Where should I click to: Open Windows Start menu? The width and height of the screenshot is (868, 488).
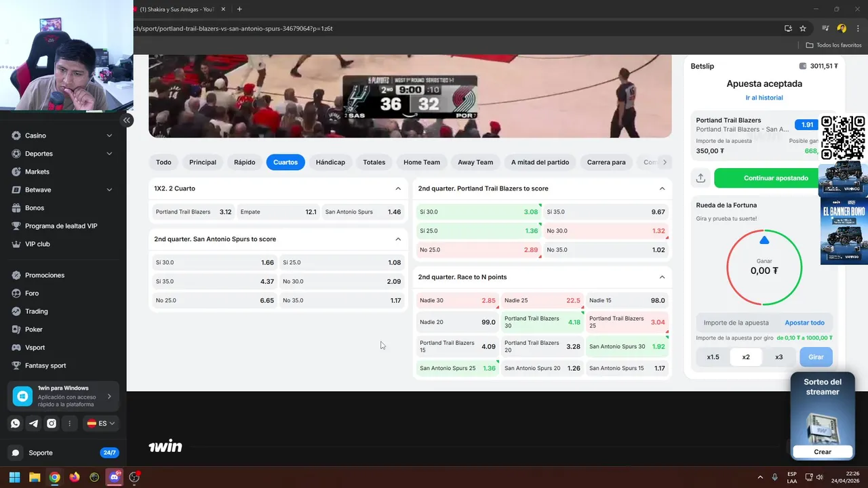tap(14, 477)
